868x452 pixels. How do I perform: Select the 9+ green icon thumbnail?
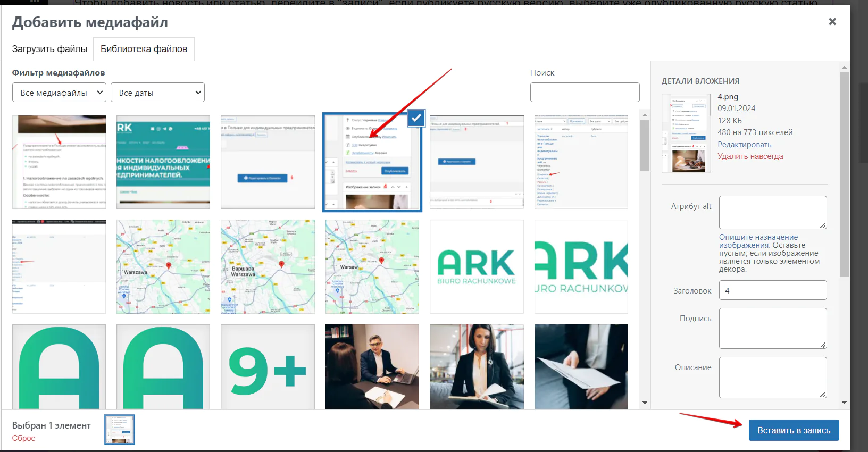(268, 366)
